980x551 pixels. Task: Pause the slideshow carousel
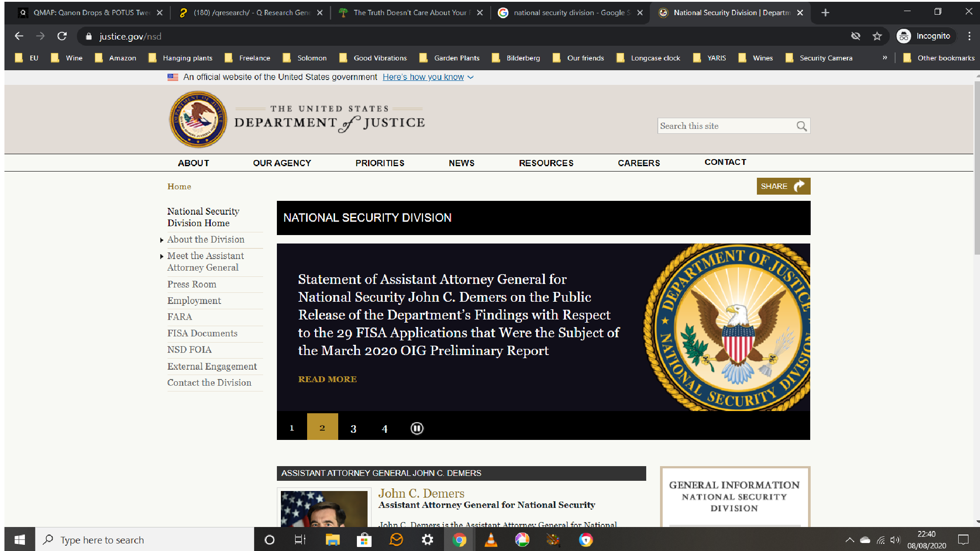point(417,428)
